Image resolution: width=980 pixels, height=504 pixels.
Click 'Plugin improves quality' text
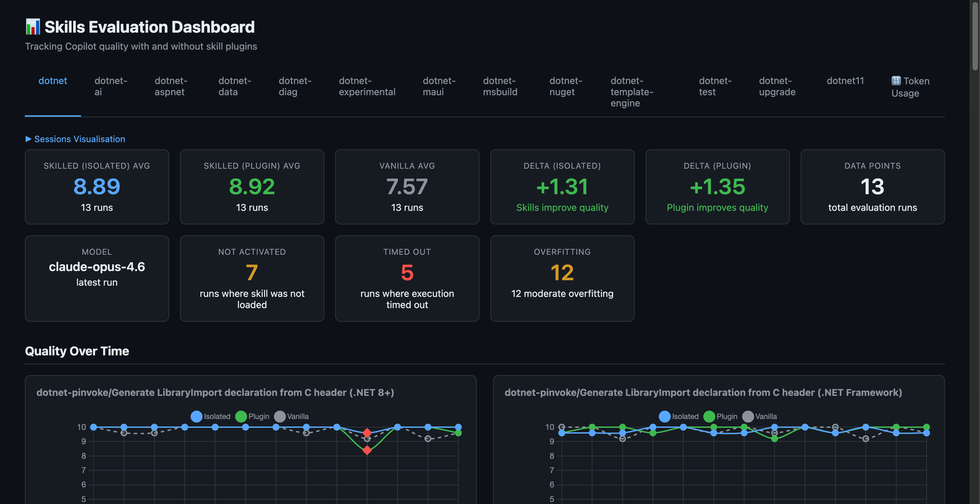tap(717, 208)
